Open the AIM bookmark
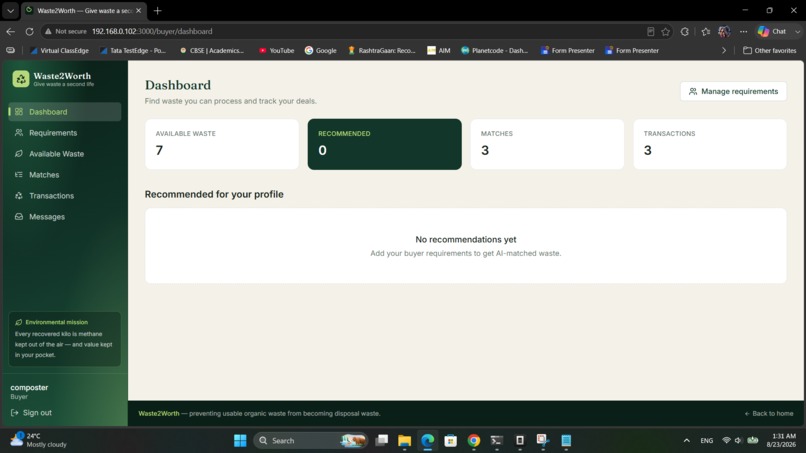This screenshot has height=453, width=806. pyautogui.click(x=439, y=50)
